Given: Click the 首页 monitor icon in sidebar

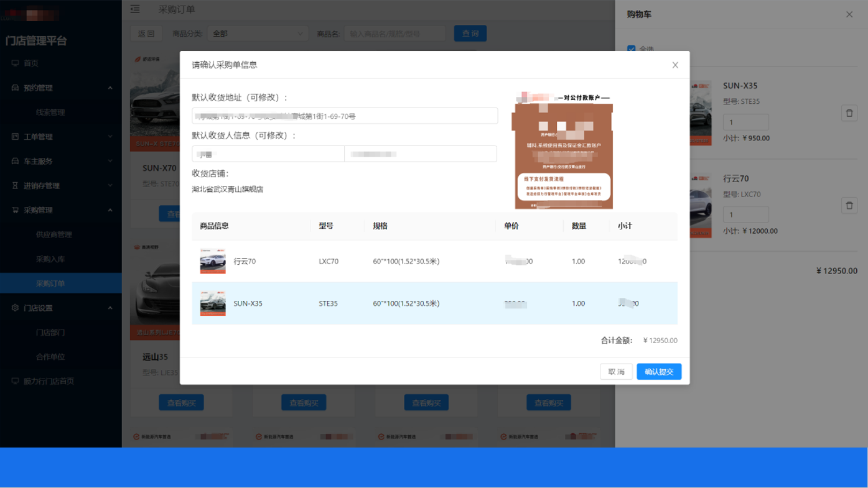Looking at the screenshot, I should click(15, 63).
